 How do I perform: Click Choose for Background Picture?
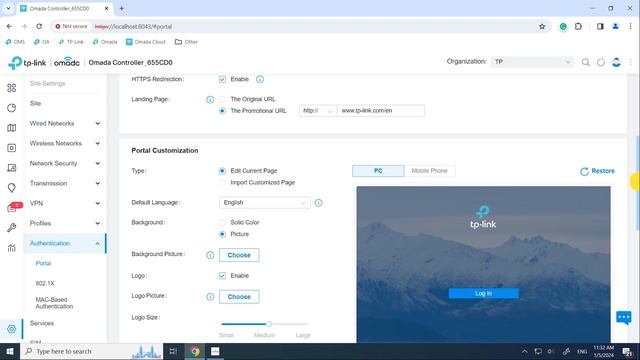239,255
